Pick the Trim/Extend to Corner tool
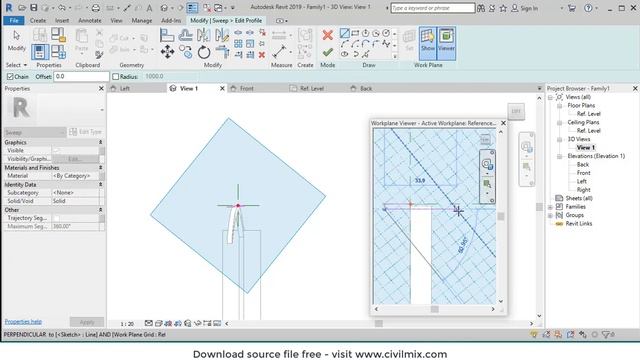The image size is (640, 360). click(222, 52)
